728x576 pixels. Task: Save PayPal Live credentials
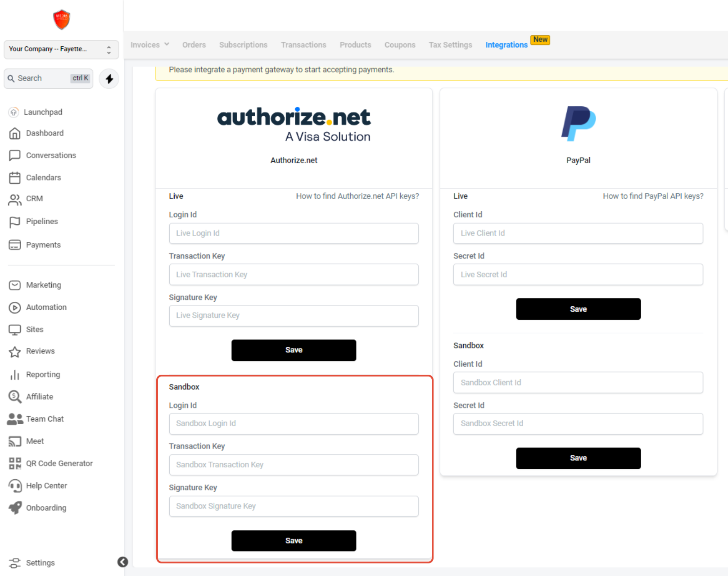(x=579, y=309)
